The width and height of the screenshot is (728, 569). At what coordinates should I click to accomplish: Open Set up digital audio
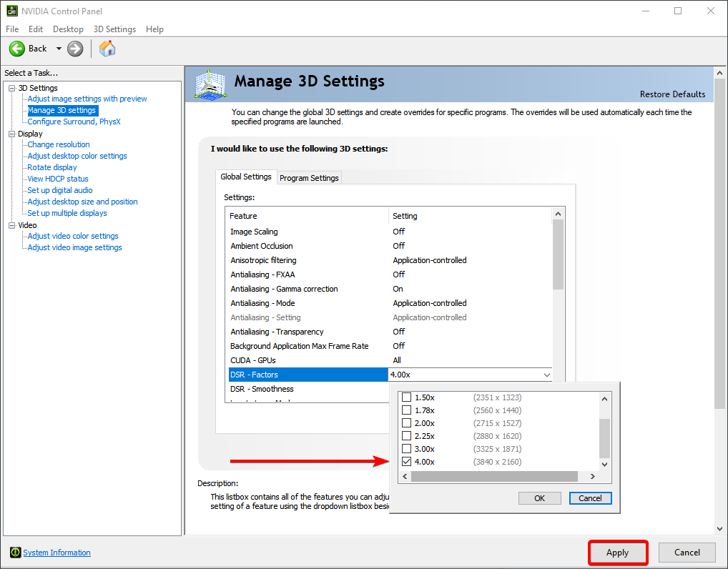pos(60,190)
